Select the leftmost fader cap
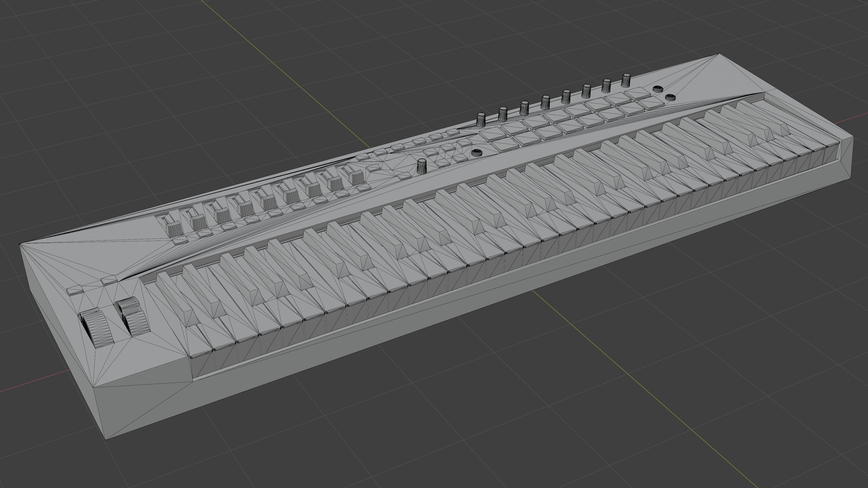The width and height of the screenshot is (868, 488). [174, 229]
